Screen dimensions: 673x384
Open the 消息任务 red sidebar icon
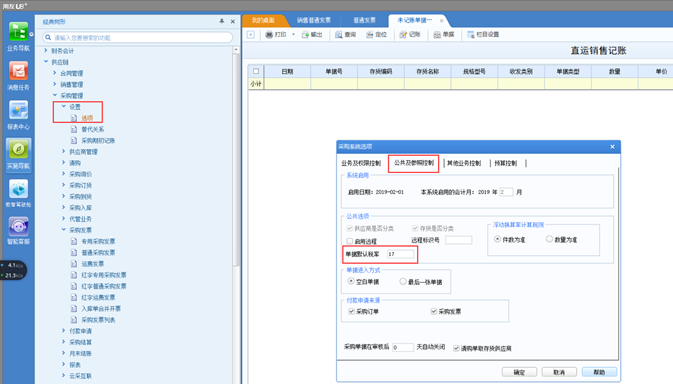pyautogui.click(x=18, y=71)
